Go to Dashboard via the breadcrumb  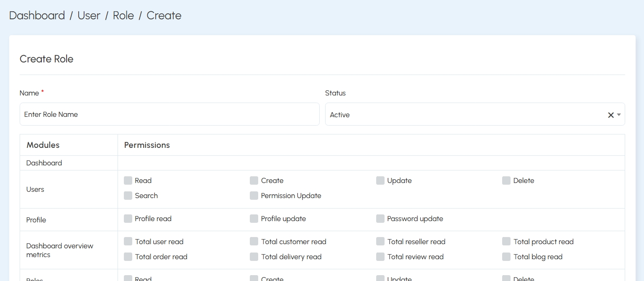coord(37,15)
